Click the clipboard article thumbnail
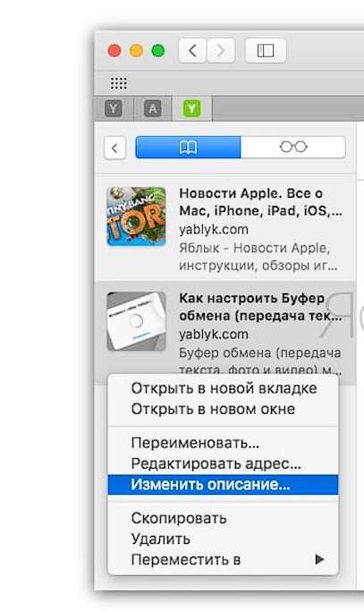Image resolution: width=364 pixels, height=611 pixels. (137, 321)
